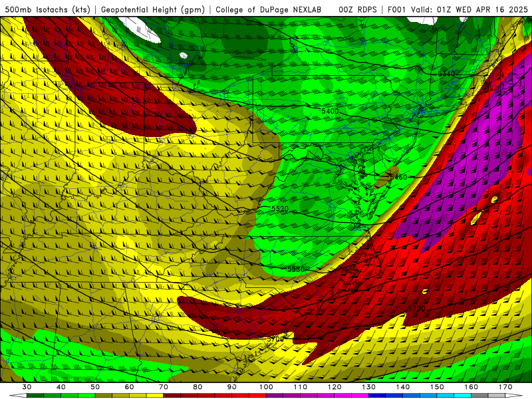Click the 5700 contour label inside bright red offshore band
Image resolution: width=532 pixels, height=399 pixels.
coord(416,309)
